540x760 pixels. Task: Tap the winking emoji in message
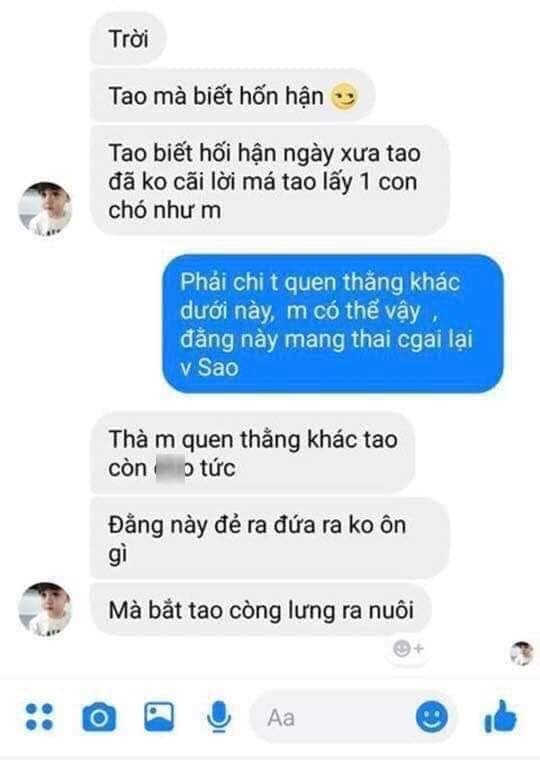click(344, 96)
